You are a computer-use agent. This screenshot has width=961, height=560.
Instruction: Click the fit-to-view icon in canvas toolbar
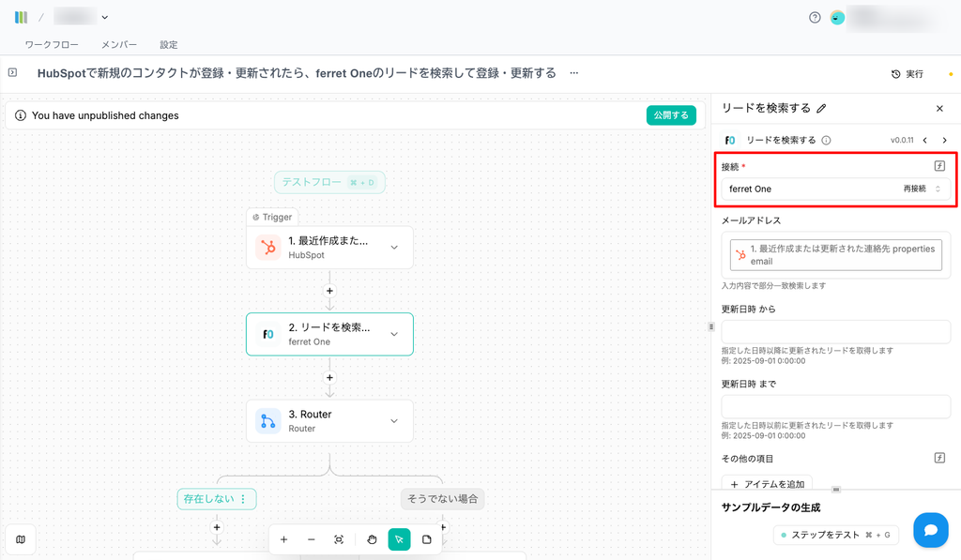click(339, 539)
